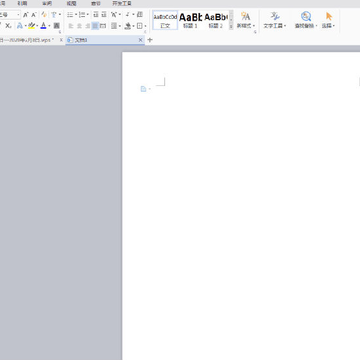
Task: Expand the bullet list dropdown arrow
Action: (76, 15)
